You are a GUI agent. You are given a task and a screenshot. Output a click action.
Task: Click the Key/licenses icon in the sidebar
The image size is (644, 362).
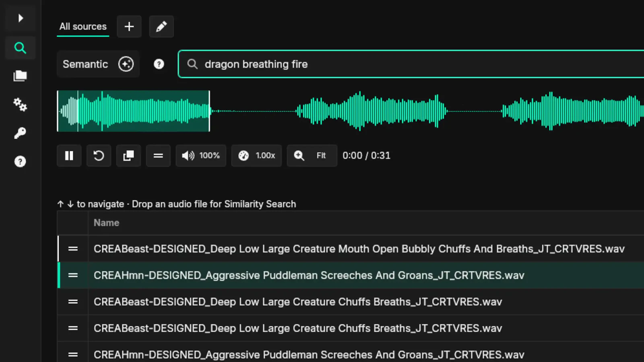tap(20, 133)
